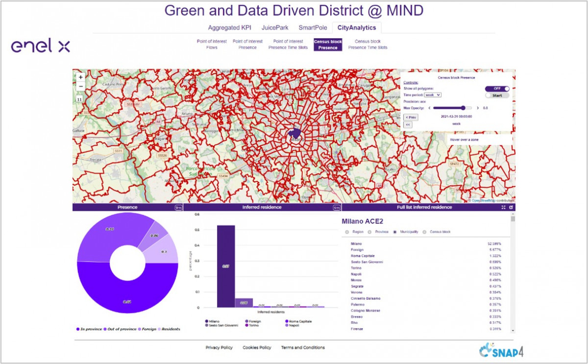Open the Time period dropdown

(433, 95)
